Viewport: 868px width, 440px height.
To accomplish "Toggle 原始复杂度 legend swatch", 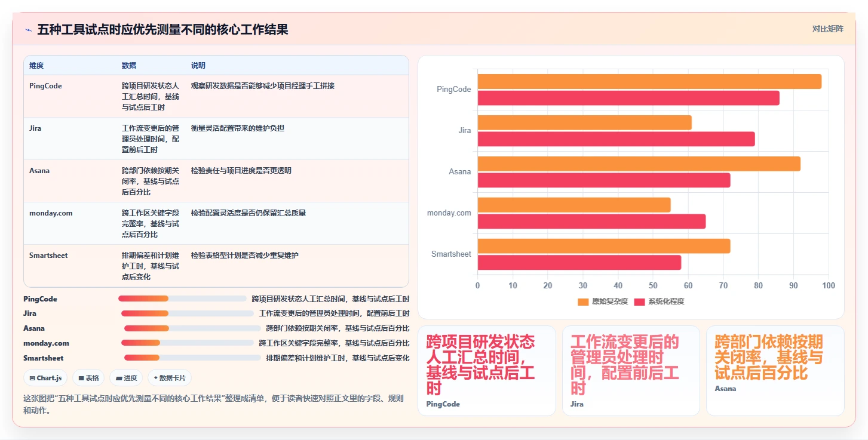I will pos(583,301).
